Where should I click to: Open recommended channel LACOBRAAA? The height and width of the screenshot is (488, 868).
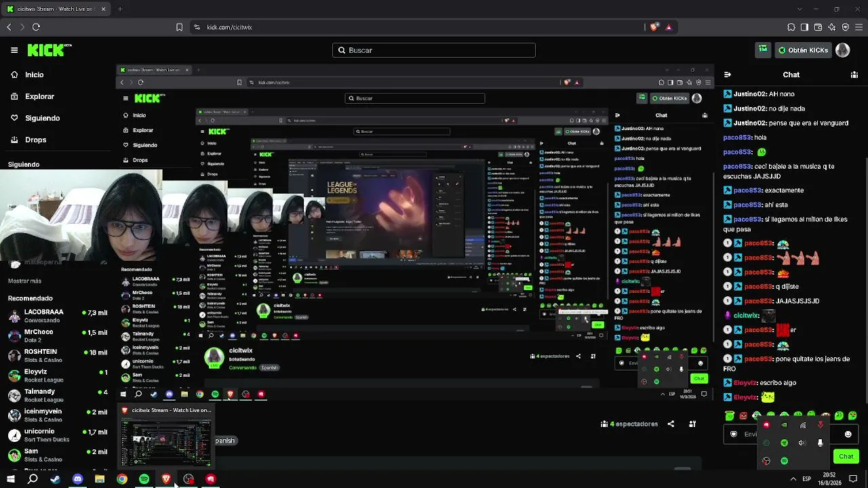(x=58, y=315)
